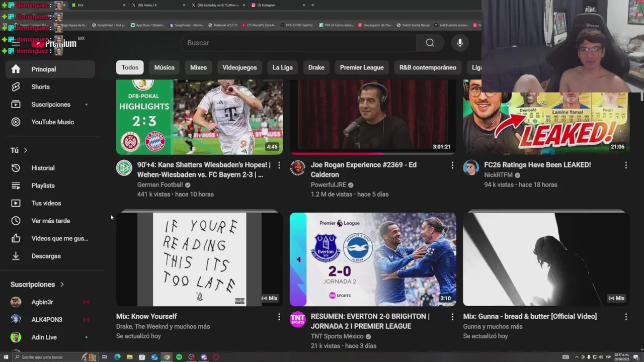The height and width of the screenshot is (362, 644).
Task: Open options menu for Kane Wiesbaden video
Action: click(x=279, y=165)
